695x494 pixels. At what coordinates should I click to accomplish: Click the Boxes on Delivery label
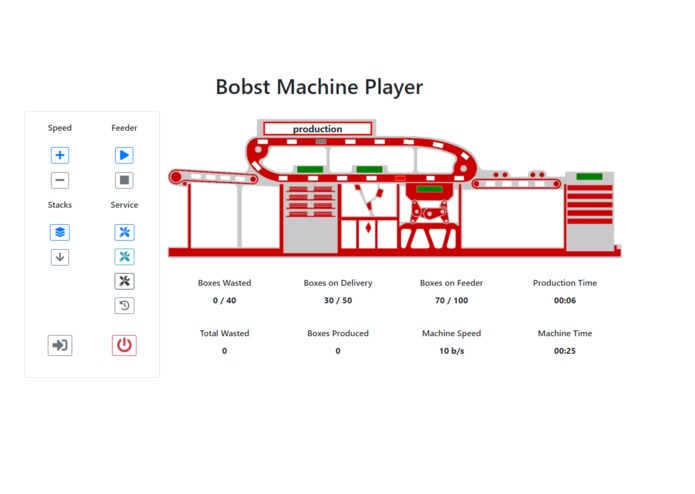(338, 283)
